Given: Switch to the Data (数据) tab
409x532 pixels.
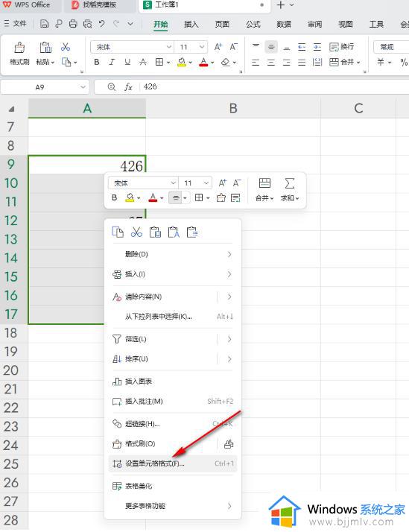Looking at the screenshot, I should click(284, 24).
